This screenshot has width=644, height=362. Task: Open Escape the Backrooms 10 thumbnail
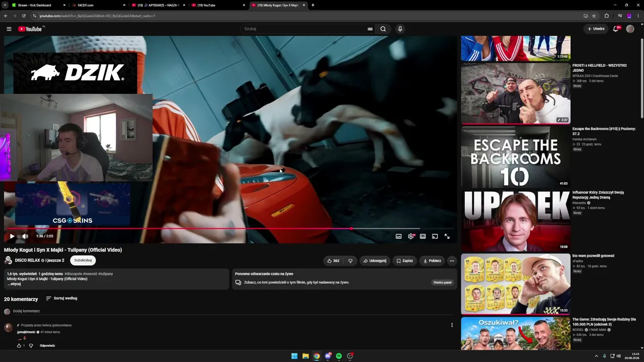pyautogui.click(x=516, y=157)
